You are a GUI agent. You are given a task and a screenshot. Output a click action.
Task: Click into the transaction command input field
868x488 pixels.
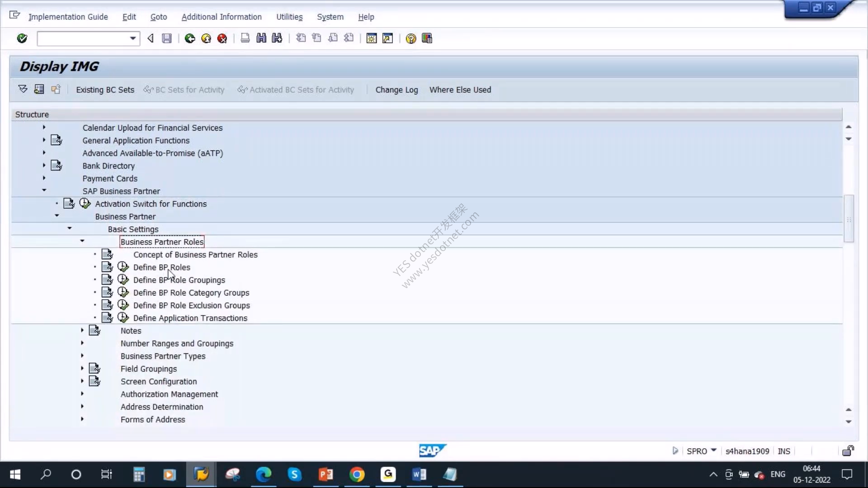point(83,38)
